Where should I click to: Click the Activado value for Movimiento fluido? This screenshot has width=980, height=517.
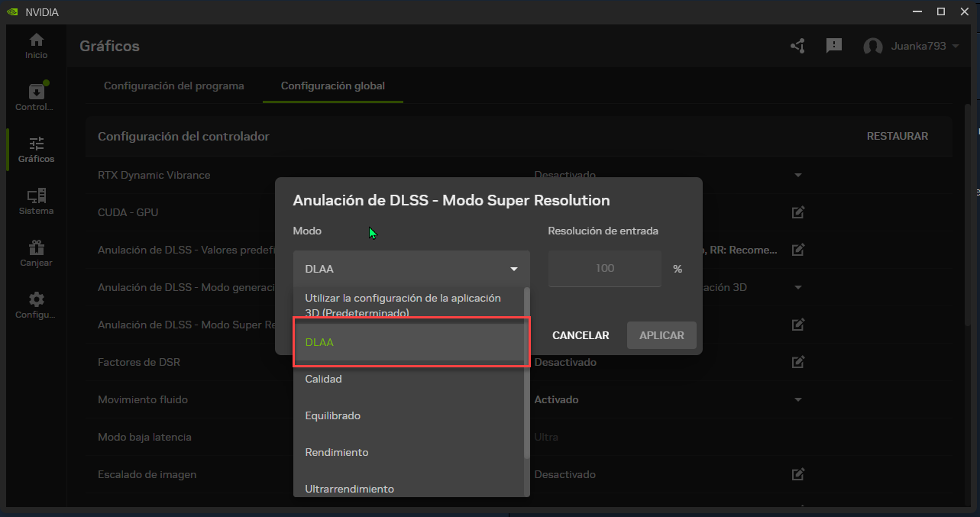[556, 399]
